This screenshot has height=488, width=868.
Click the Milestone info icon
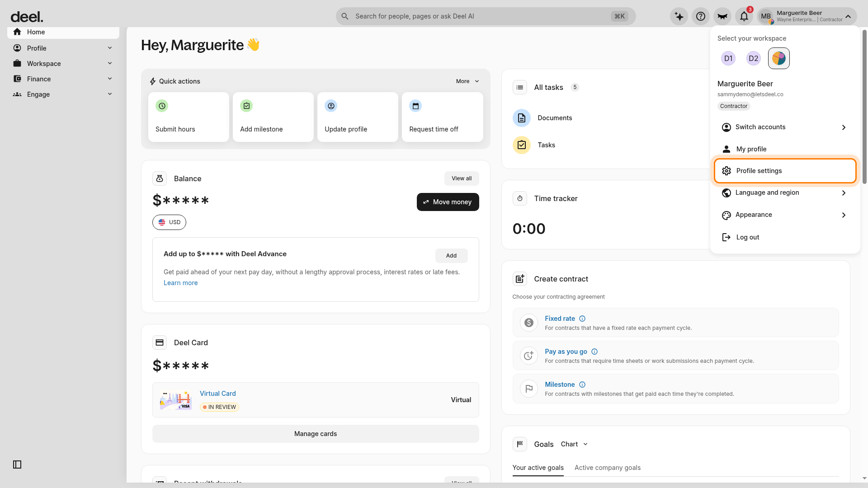point(582,385)
